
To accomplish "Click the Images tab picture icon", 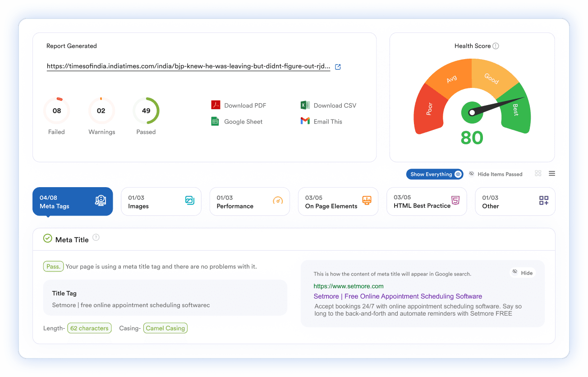I will 190,200.
